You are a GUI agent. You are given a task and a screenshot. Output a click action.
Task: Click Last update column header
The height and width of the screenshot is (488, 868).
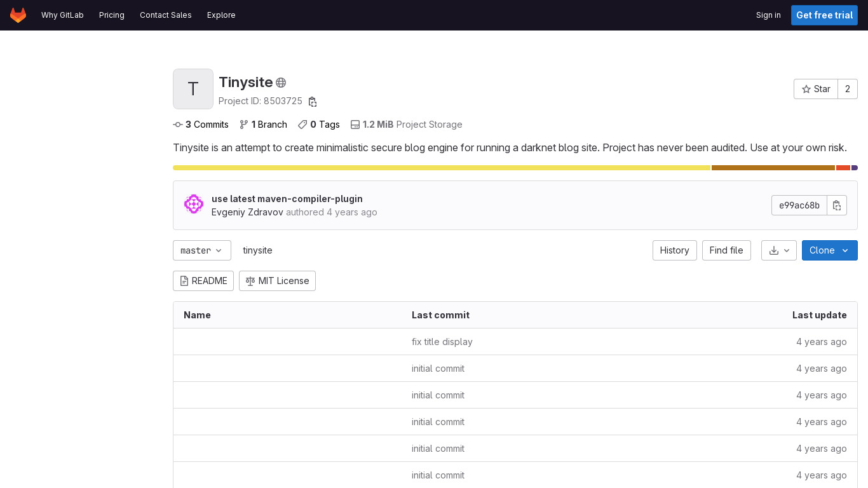(820, 315)
